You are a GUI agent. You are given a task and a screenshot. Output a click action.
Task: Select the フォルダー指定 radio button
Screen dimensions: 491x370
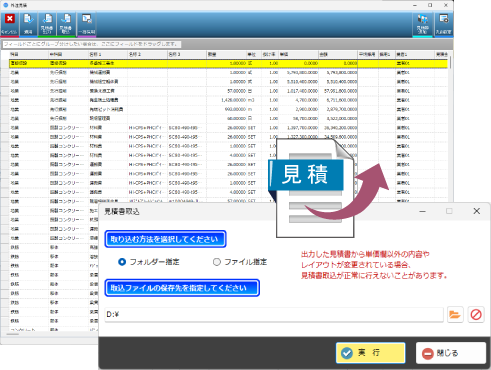[122, 262]
